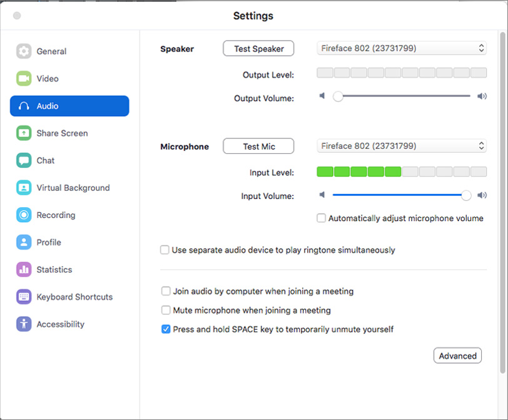This screenshot has width=508, height=420.
Task: Open General settings gear icon
Action: coord(24,51)
